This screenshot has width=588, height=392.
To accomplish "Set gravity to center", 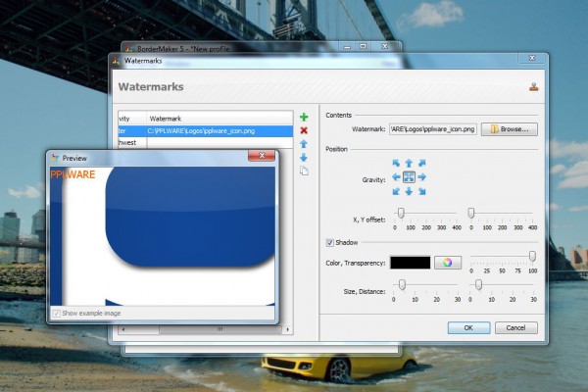I will point(409,177).
